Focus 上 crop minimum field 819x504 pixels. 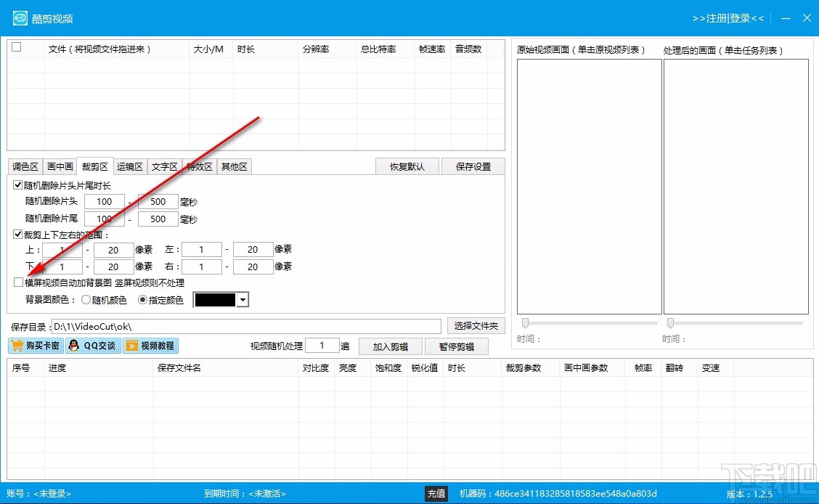click(x=62, y=250)
